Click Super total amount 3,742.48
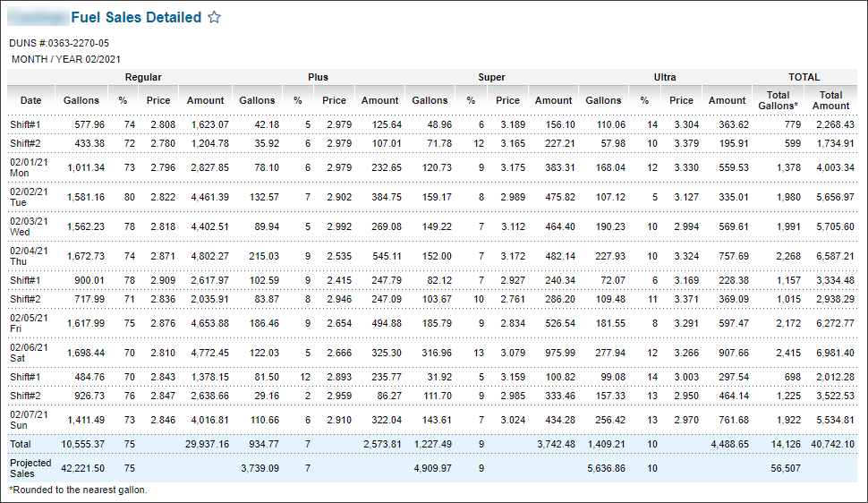 [557, 444]
